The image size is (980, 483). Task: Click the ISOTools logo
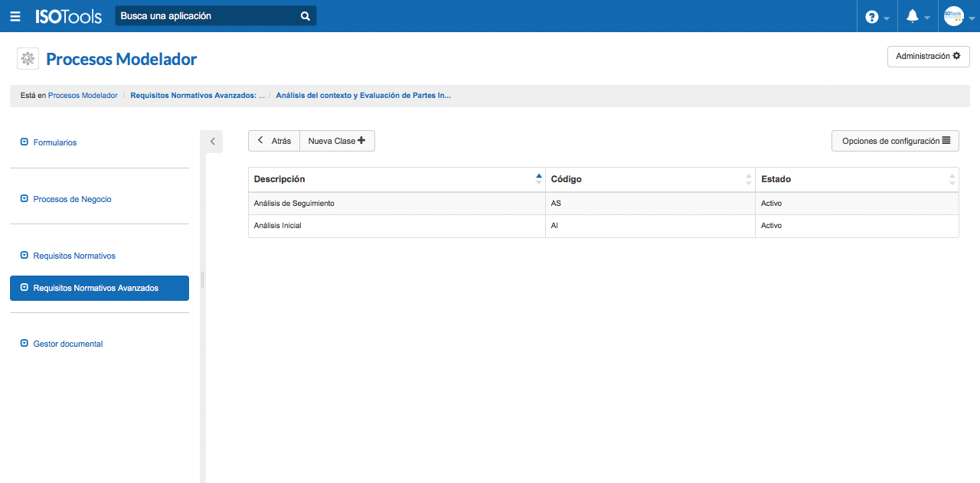pyautogui.click(x=68, y=16)
